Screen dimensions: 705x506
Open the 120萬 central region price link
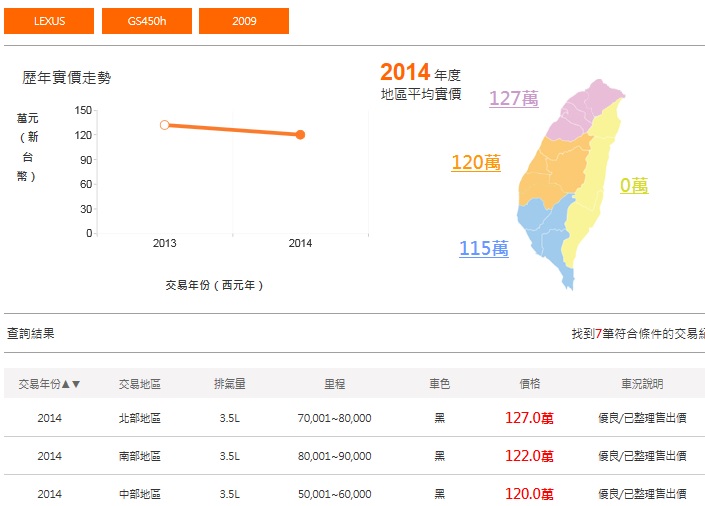click(x=476, y=163)
